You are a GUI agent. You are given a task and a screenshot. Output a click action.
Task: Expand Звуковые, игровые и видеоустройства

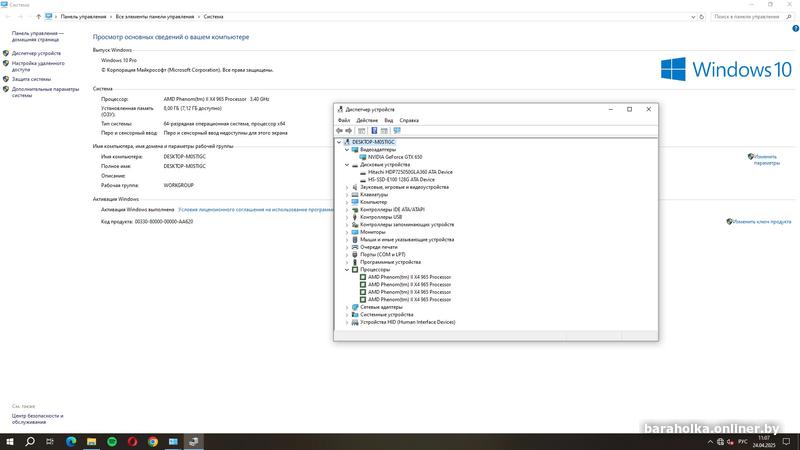[x=347, y=187]
